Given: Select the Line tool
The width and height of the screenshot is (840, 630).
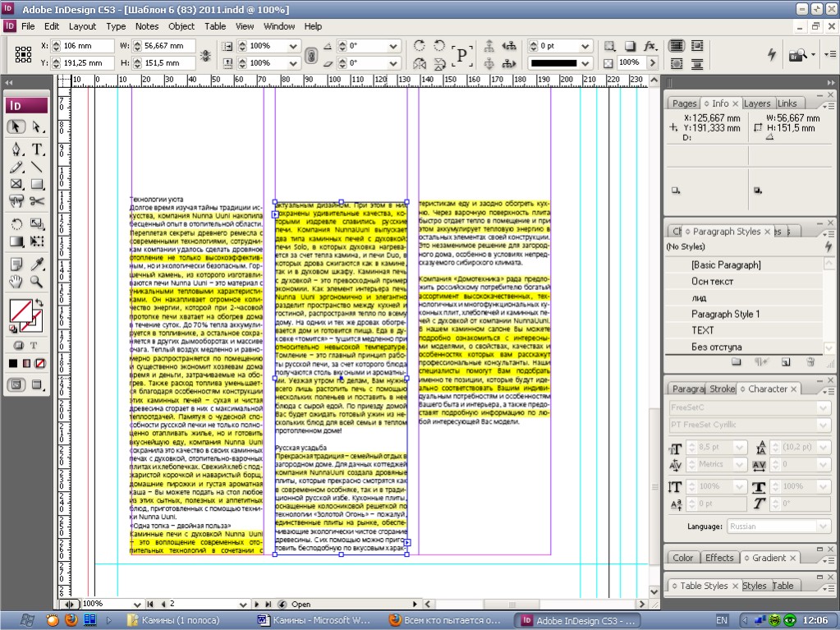Looking at the screenshot, I should click(36, 167).
